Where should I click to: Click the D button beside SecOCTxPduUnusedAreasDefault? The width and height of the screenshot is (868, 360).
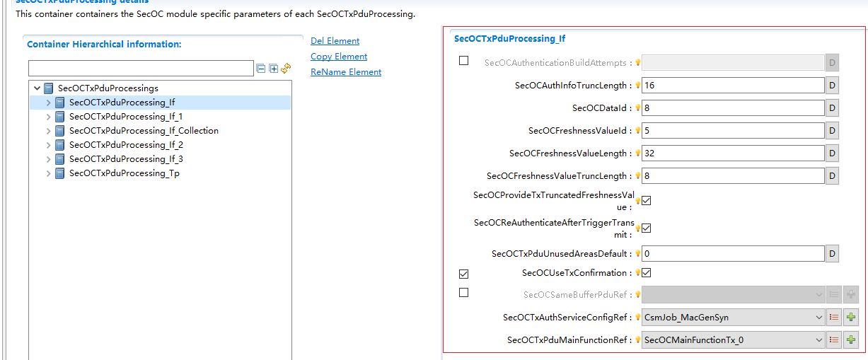coord(832,253)
